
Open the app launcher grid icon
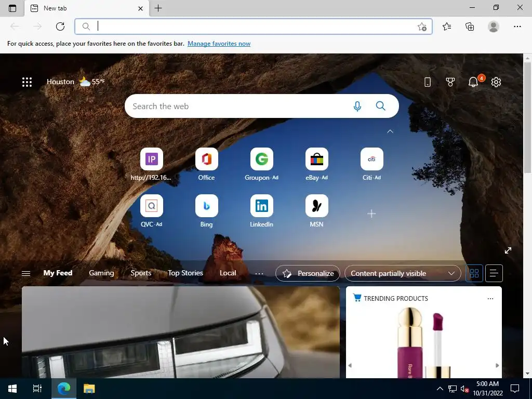(x=27, y=82)
